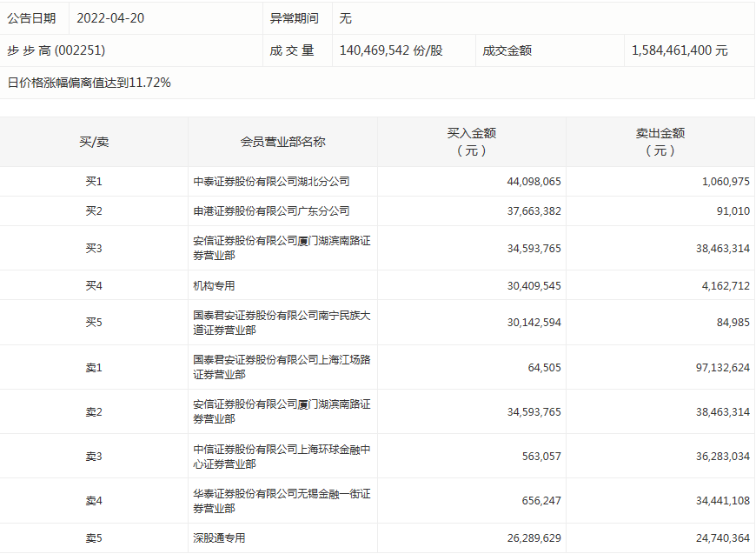Image resolution: width=756 pixels, height=554 pixels.
Task: Click the stock name 步步高 (002251)
Action: pos(56,50)
